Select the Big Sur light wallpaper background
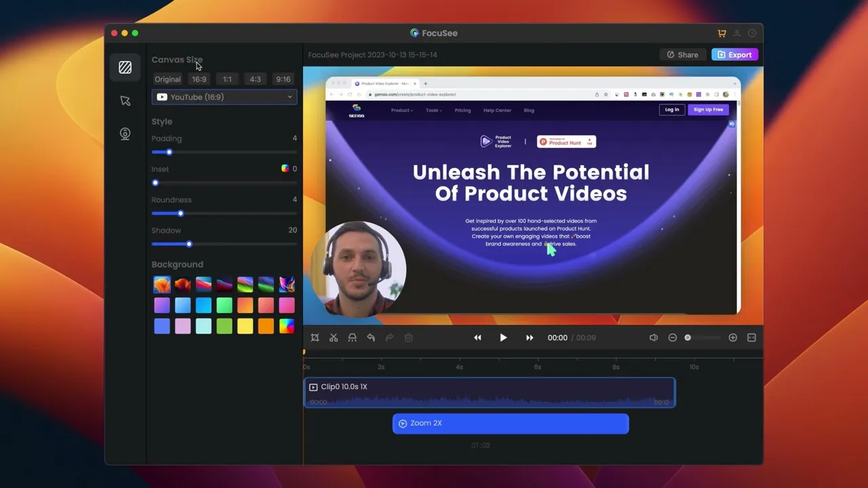Viewport: 868px width, 488px height. [203, 285]
